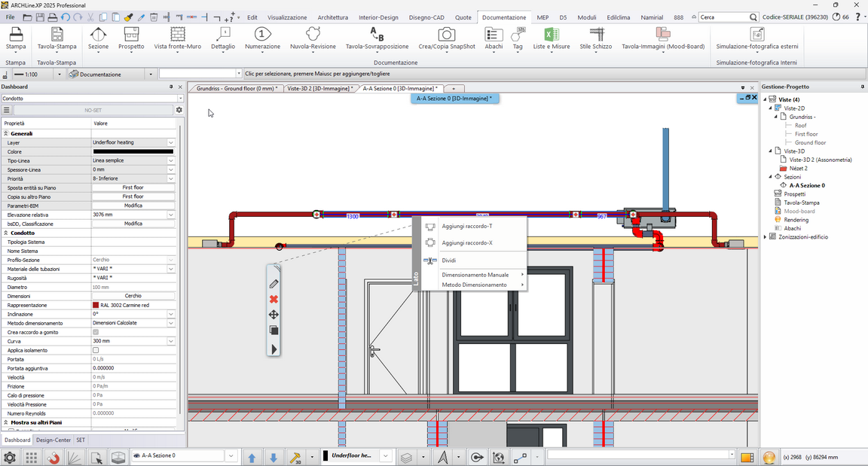Toggle the Applica isolamento checkbox
Screen dimensions: 868x466
[96, 350]
